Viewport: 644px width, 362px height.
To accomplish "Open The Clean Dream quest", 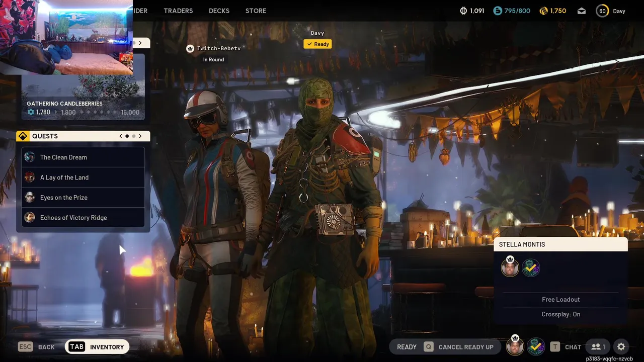I will click(x=83, y=157).
